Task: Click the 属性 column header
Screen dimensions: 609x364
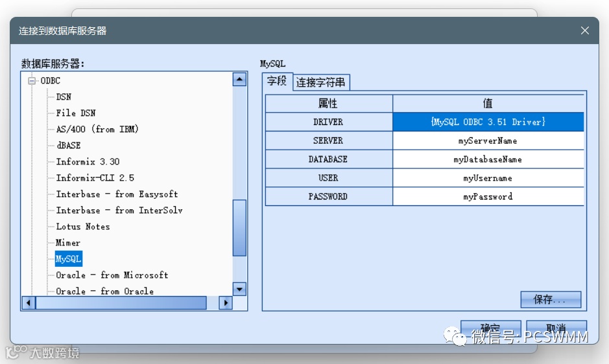Action: 329,103
